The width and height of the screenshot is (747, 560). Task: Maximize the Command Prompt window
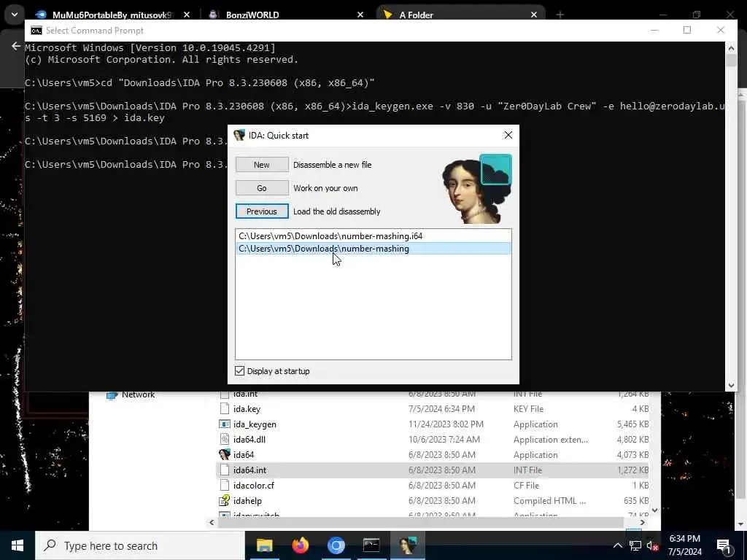[686, 30]
